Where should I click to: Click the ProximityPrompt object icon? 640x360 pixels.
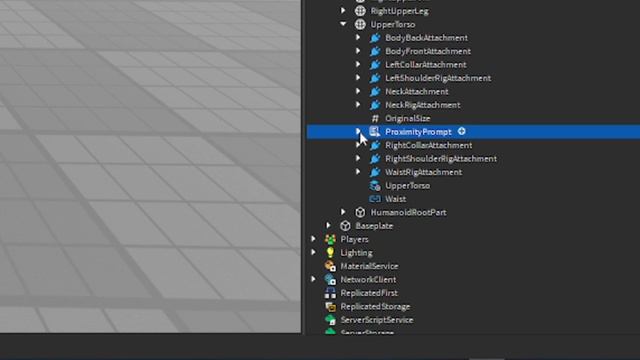(375, 132)
